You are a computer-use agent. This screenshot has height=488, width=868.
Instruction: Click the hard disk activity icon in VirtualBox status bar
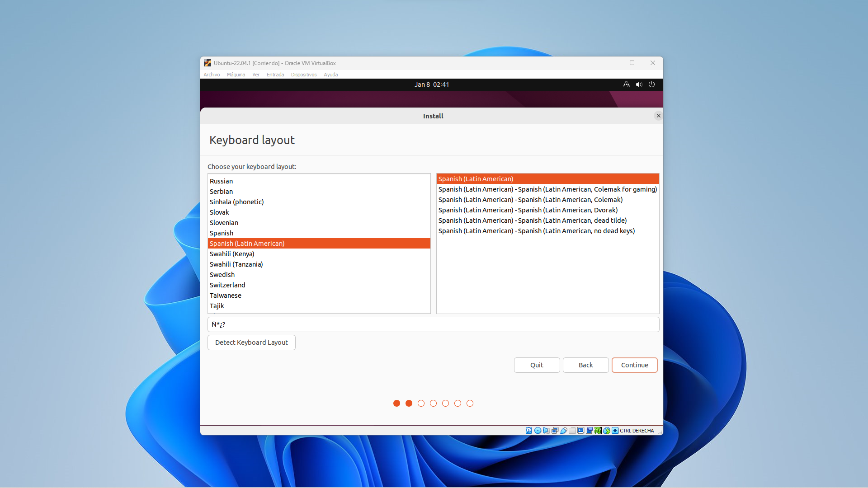point(528,430)
